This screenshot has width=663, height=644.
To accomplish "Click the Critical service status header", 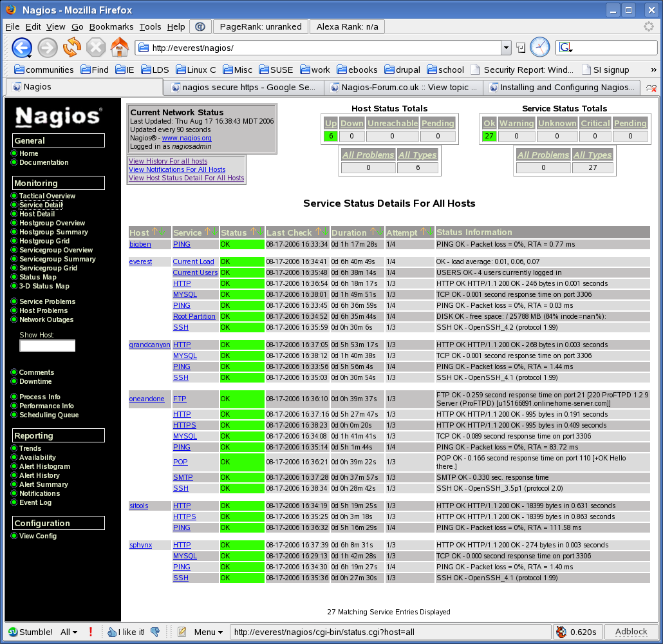I will (595, 123).
